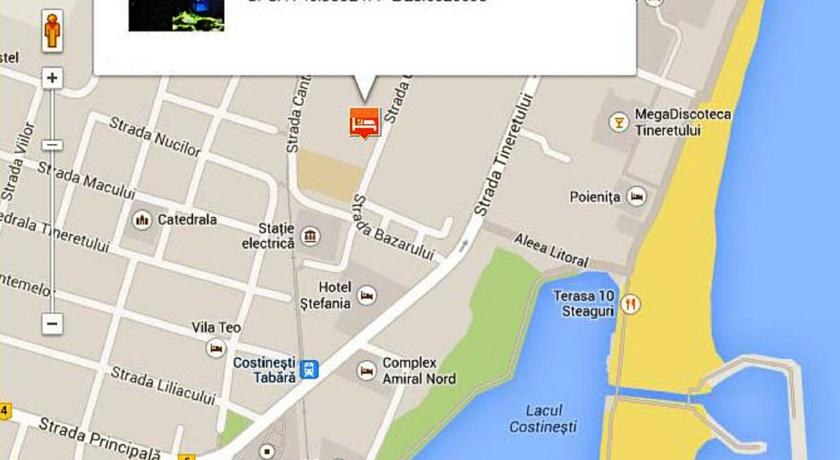Click the Terasa 10 Steaguri restaurant icon
This screenshot has width=840, height=460.
(631, 304)
